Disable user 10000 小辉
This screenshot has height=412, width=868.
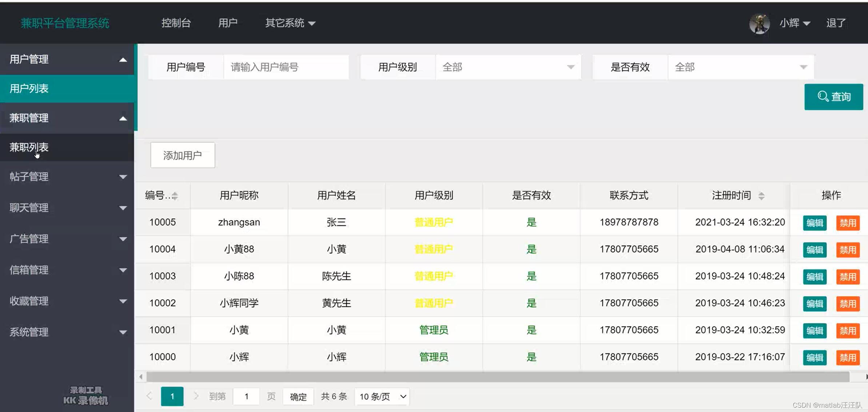[848, 357]
